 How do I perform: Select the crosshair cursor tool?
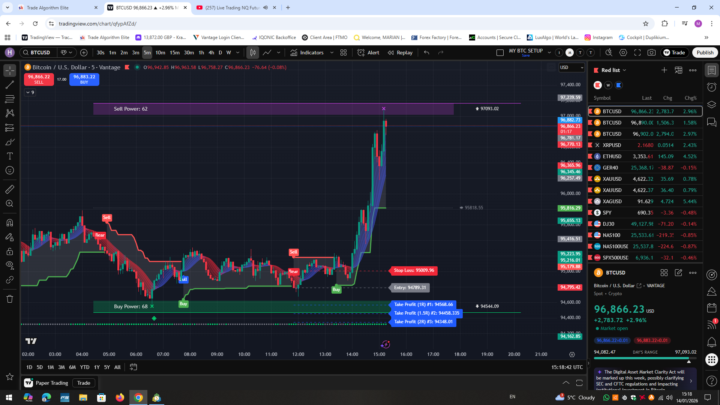pyautogui.click(x=10, y=70)
